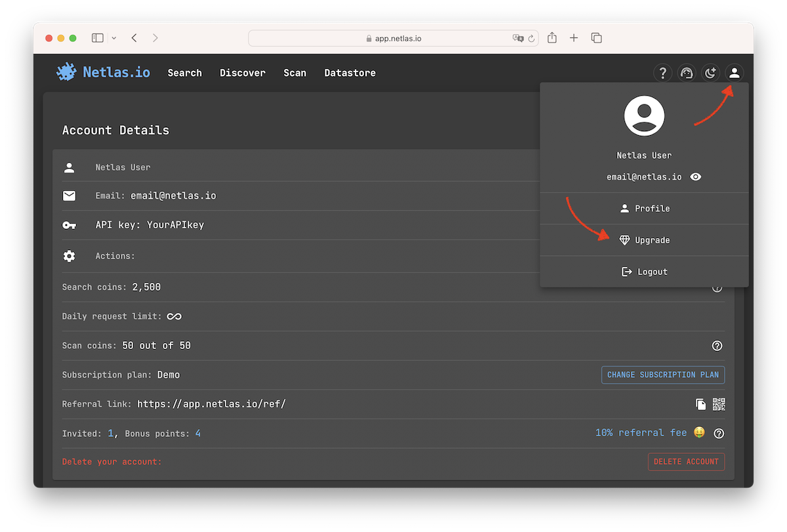The image size is (787, 532).
Task: Toggle the Safari sidebar button
Action: 98,38
